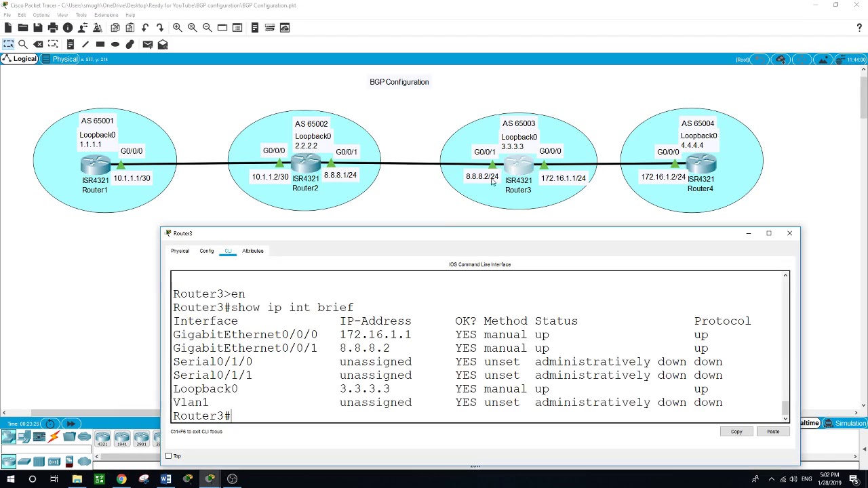Reset zoom on the workspace
868x488 pixels.
193,28
